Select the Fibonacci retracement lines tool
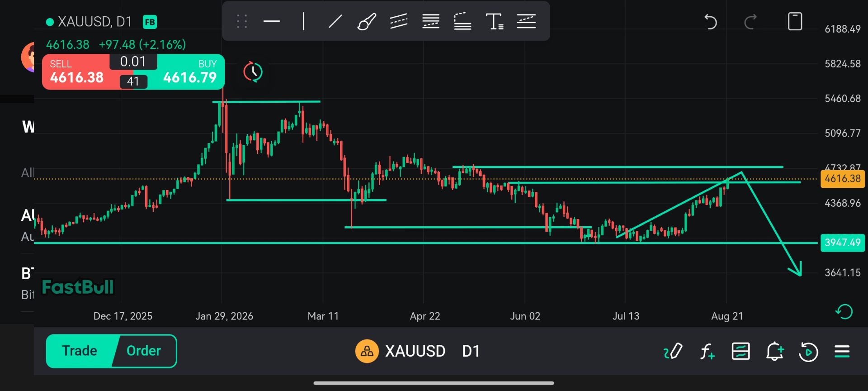 (431, 21)
